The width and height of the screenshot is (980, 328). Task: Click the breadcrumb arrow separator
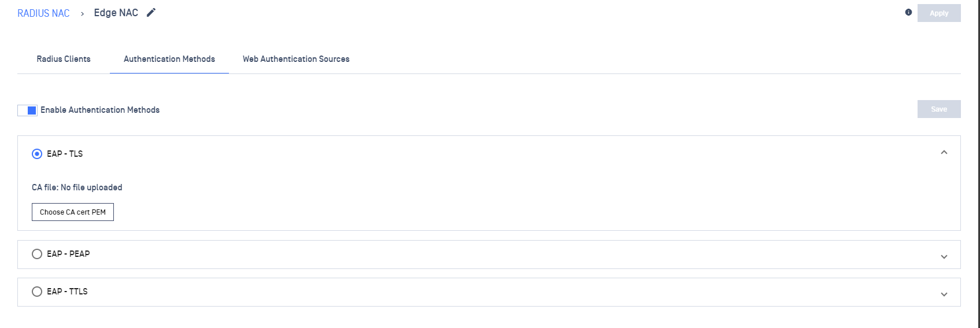click(x=82, y=14)
